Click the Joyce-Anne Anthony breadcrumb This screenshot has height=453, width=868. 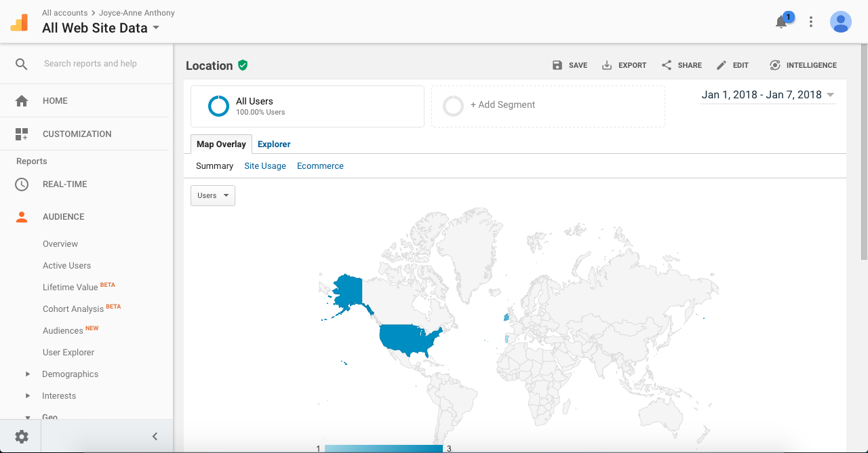click(137, 13)
